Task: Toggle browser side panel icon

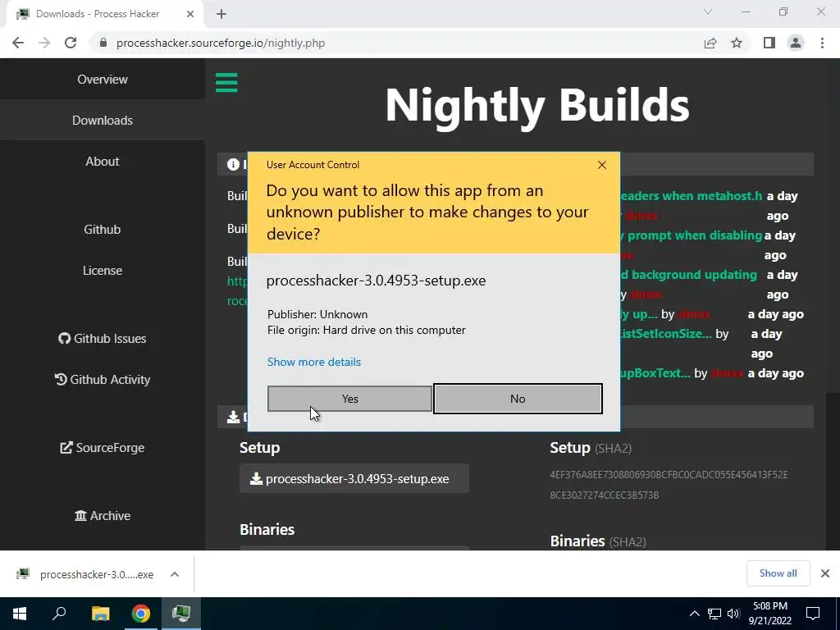Action: (x=769, y=43)
